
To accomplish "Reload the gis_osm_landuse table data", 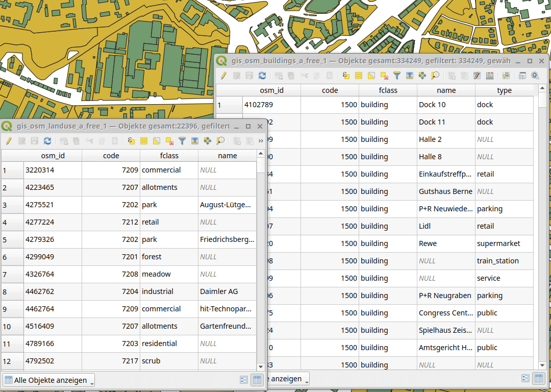I will (47, 140).
